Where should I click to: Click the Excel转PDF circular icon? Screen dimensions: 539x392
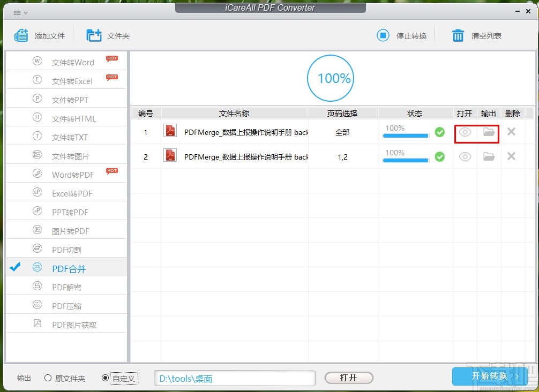[x=37, y=192]
